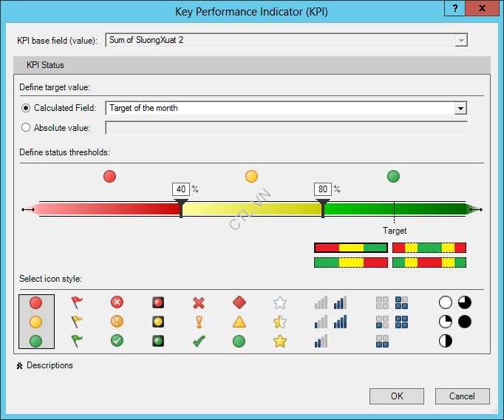The width and height of the screenshot is (504, 420).
Task: Select the red X cross icon style
Action: (x=198, y=322)
